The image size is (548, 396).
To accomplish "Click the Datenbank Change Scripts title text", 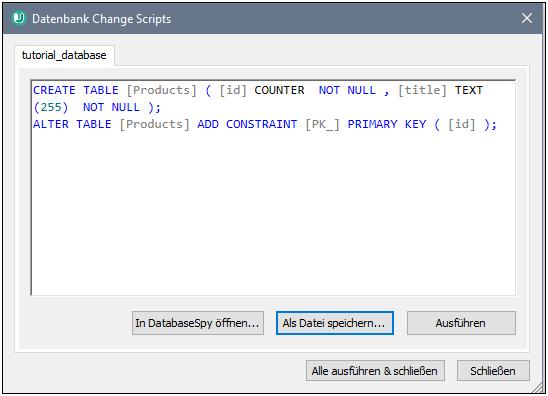I will [102, 19].
